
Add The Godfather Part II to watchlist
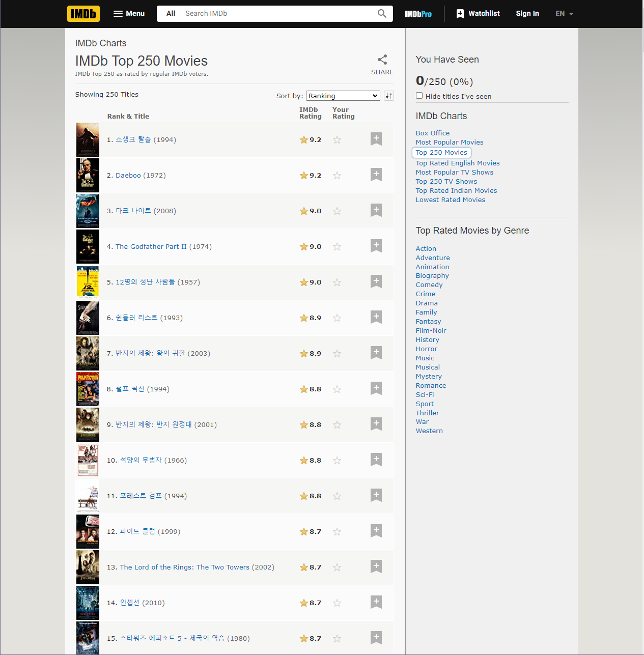pyautogui.click(x=376, y=246)
